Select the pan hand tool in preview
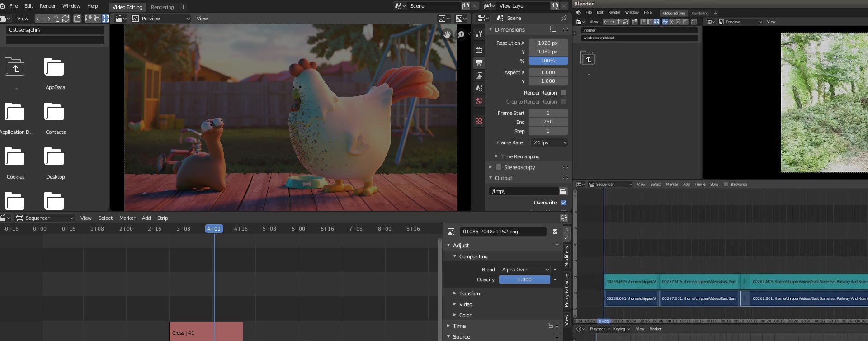868x341 pixels. [447, 34]
